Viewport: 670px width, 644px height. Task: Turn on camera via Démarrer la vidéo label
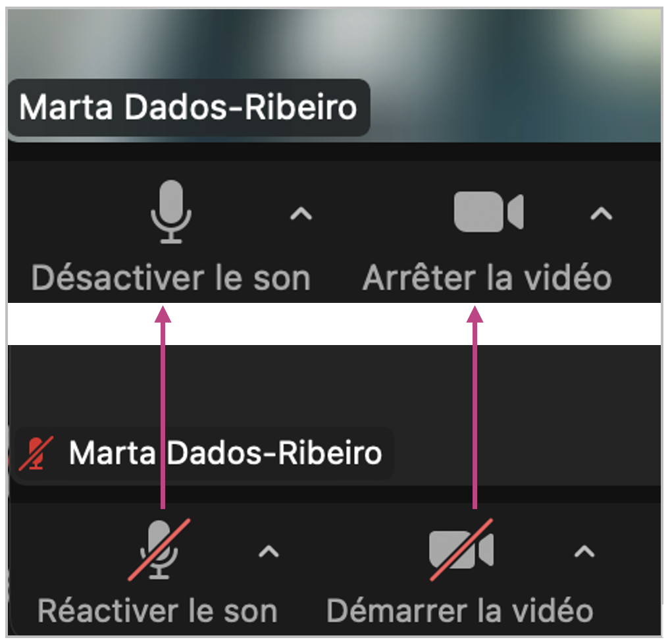(460, 611)
